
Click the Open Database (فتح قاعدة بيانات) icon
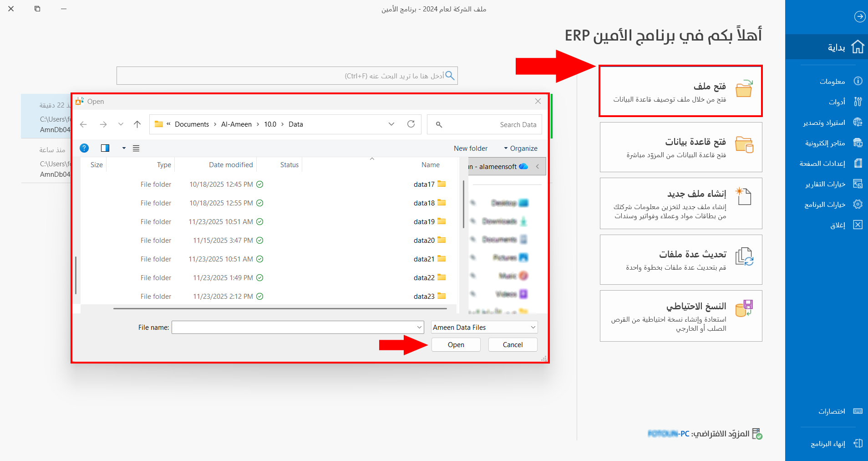(744, 144)
